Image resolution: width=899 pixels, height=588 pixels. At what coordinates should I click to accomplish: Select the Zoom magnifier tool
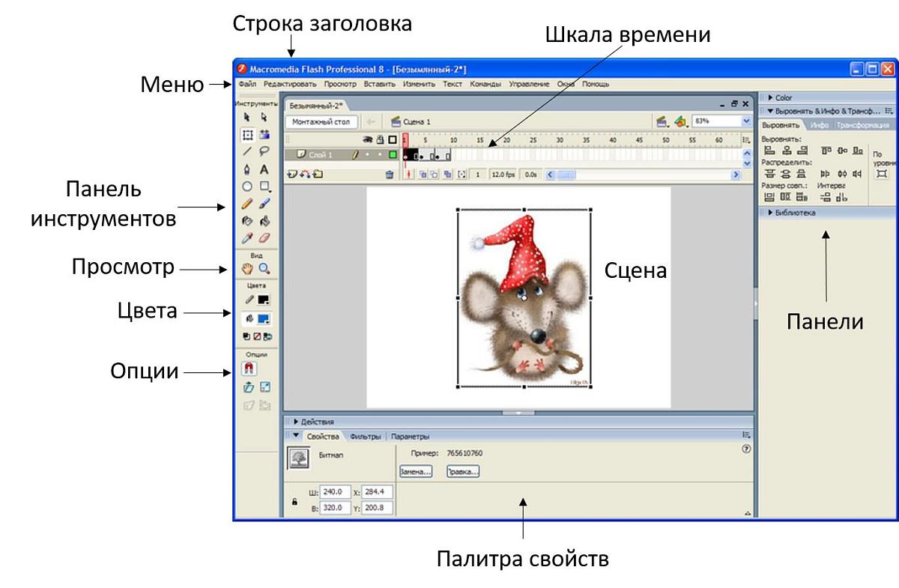(x=264, y=269)
